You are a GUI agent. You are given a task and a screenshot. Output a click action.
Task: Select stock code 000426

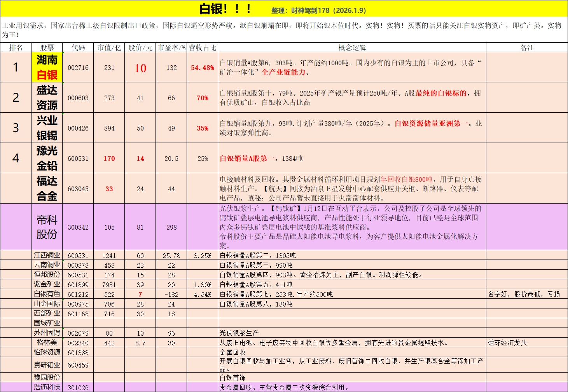tap(78, 128)
